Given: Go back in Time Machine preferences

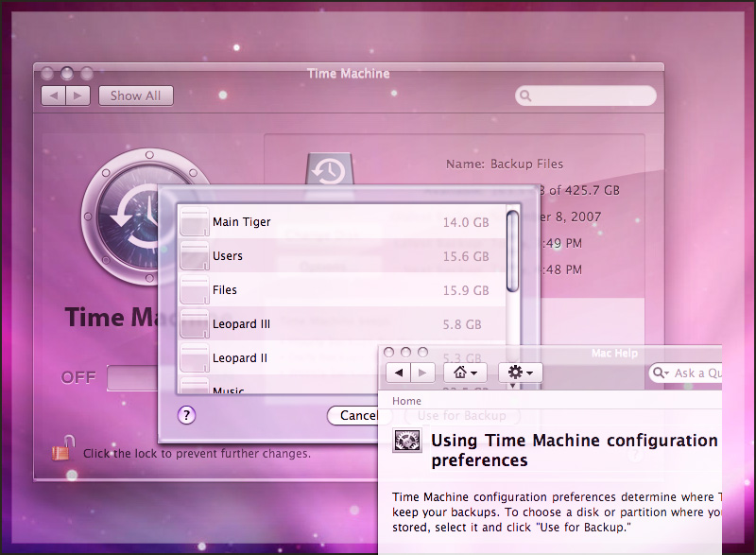Looking at the screenshot, I should pos(54,95).
